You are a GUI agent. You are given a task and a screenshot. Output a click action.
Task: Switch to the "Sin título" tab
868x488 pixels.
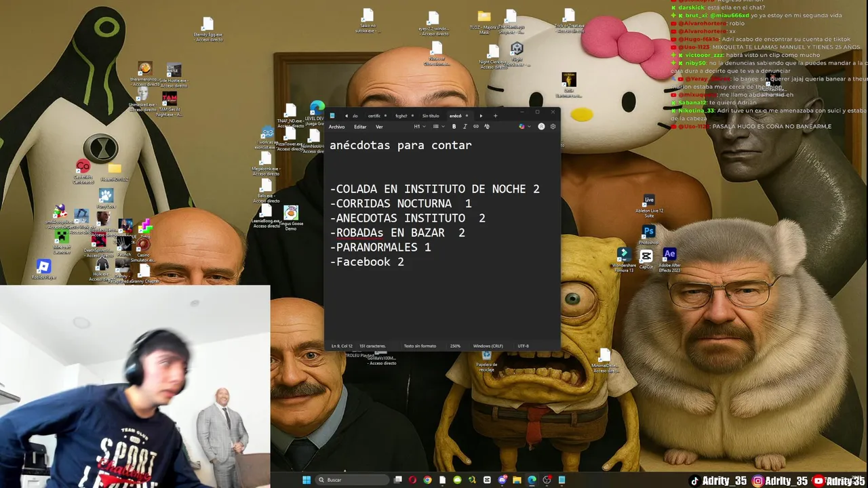click(x=431, y=116)
